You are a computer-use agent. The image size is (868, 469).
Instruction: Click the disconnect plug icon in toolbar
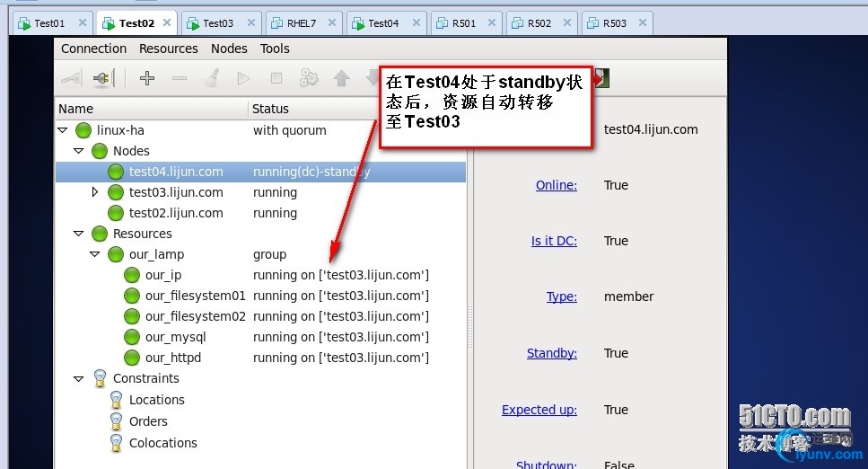coord(103,78)
